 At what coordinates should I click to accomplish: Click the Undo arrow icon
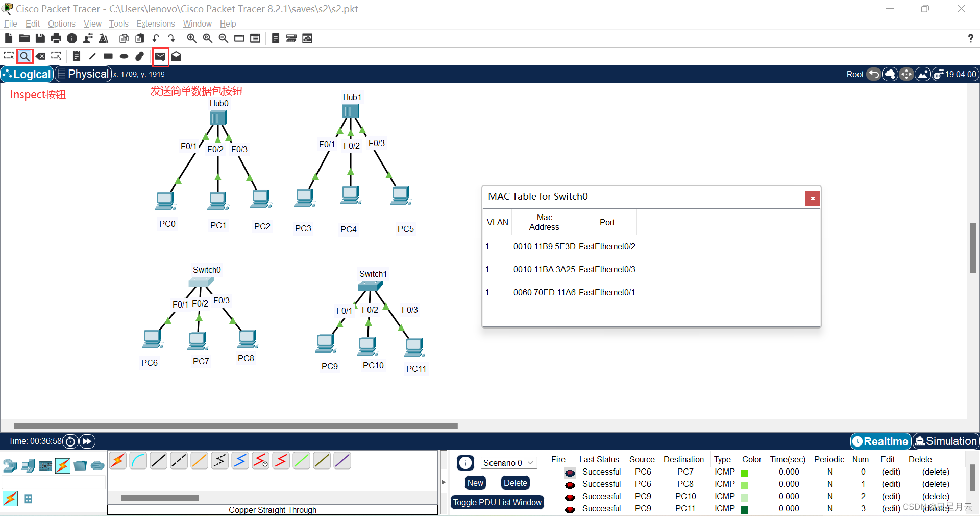pos(156,38)
